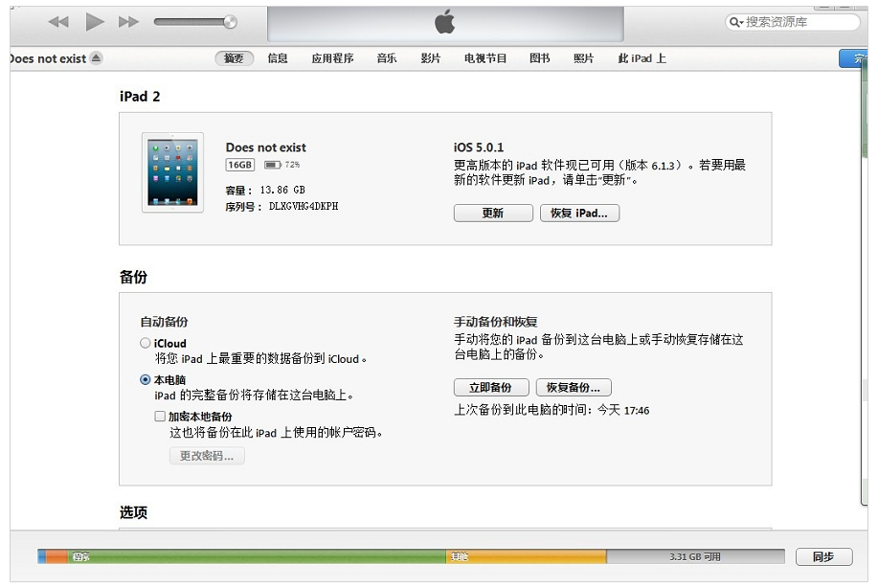Screen dimensions: 878x588
Task: Select the 照片 tab
Action: pyautogui.click(x=583, y=58)
